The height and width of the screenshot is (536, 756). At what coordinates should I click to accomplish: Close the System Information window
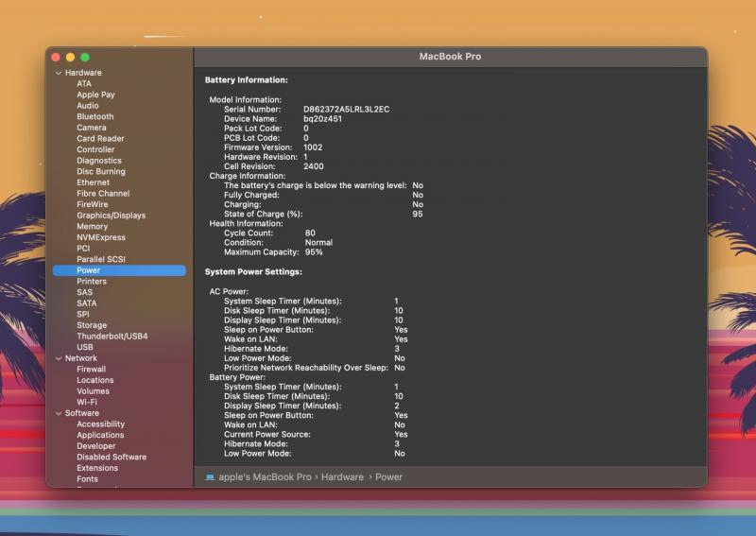tap(56, 58)
